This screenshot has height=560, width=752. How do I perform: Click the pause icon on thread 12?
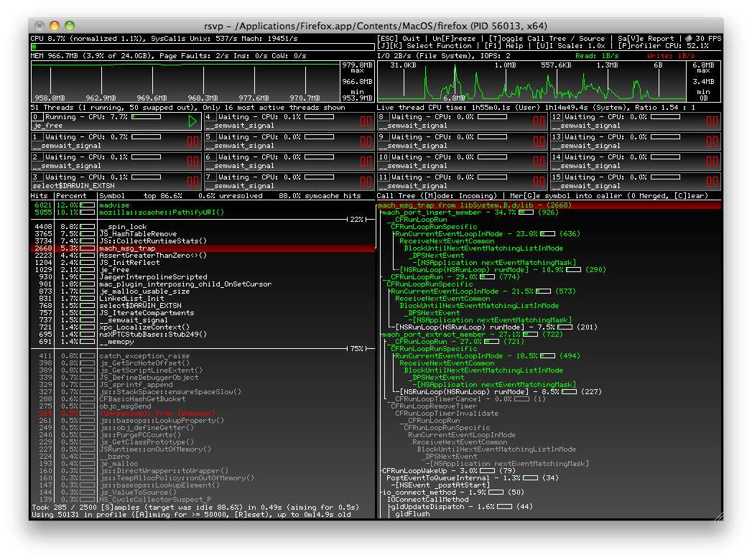pyautogui.click(x=712, y=121)
